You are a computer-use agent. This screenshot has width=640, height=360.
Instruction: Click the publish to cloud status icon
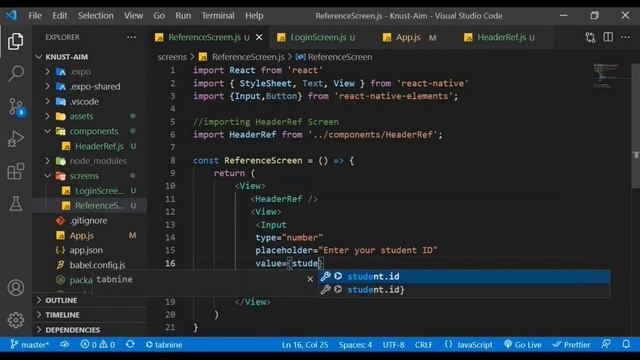(64, 344)
